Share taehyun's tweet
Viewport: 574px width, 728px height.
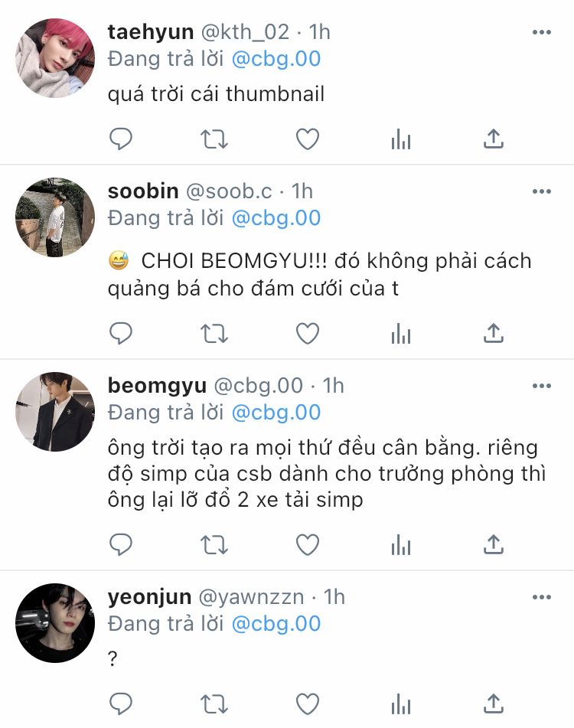[494, 139]
